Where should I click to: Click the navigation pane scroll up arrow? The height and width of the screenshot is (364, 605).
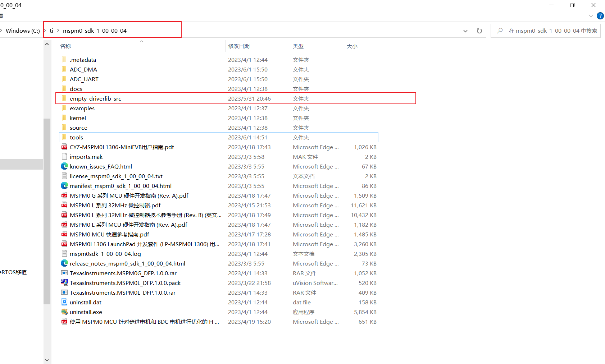[x=47, y=44]
